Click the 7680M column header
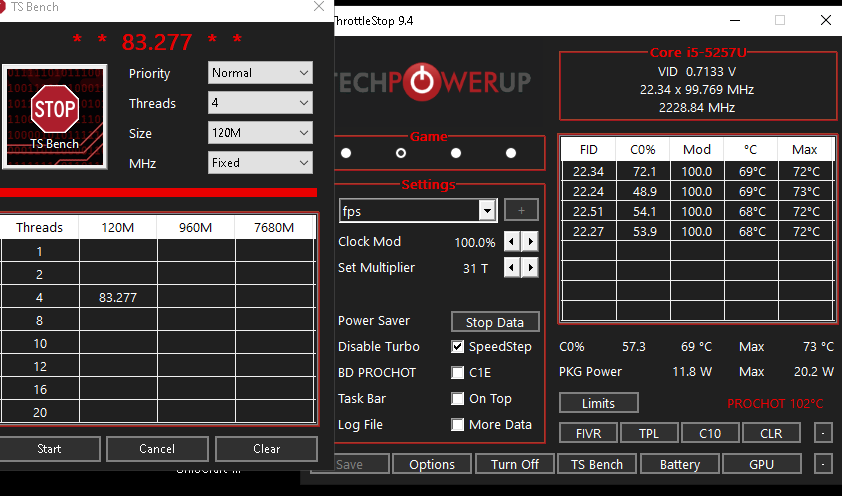 tap(274, 228)
